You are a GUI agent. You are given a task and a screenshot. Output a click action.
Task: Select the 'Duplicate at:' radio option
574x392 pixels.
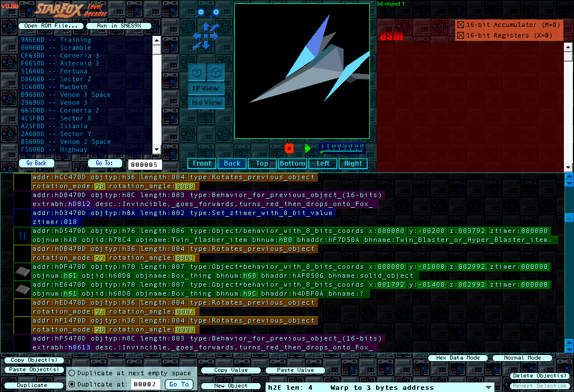tap(72, 384)
